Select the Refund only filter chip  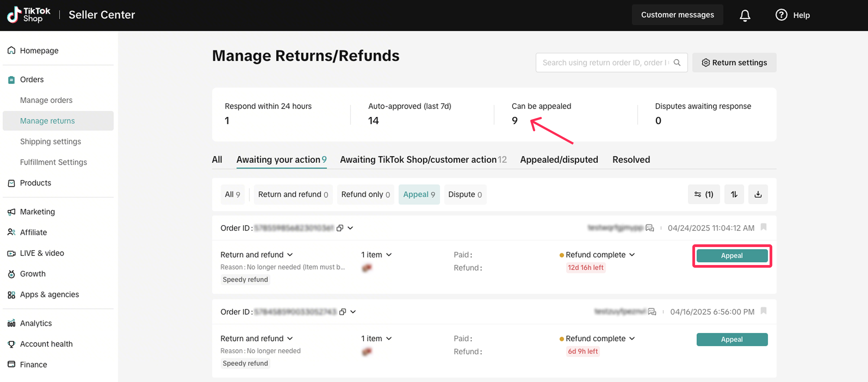point(365,194)
